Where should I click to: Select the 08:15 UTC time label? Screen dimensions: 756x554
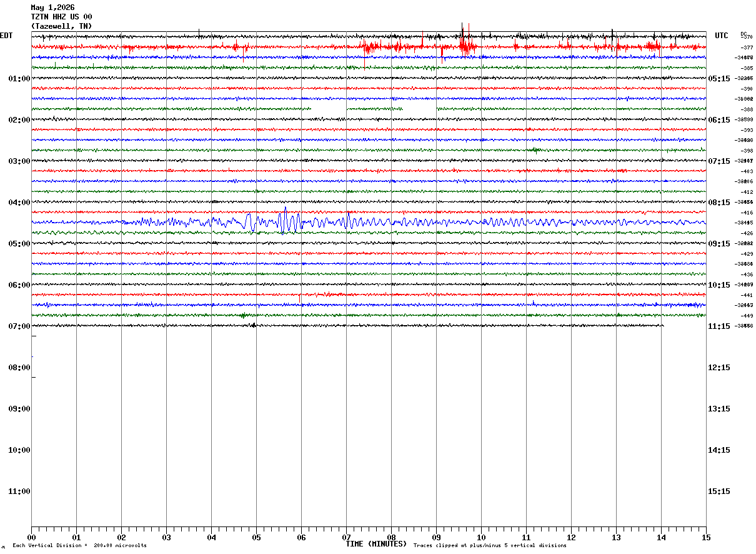pyautogui.click(x=719, y=203)
